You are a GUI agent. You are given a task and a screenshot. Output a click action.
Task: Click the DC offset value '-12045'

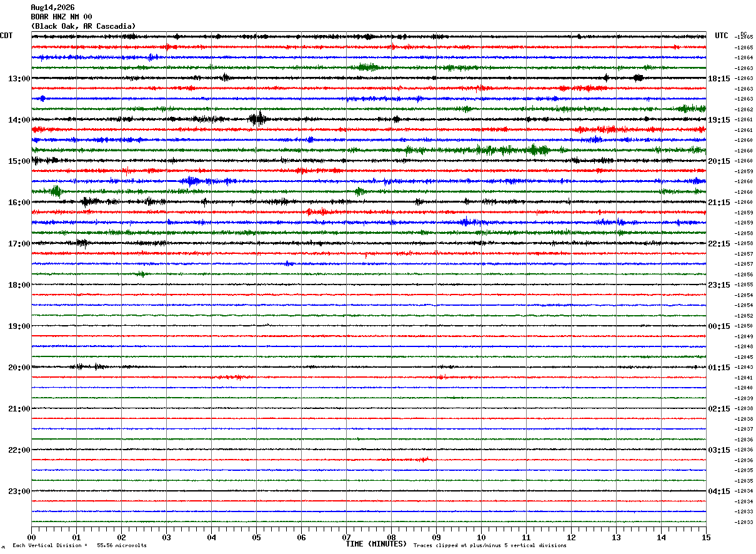[x=744, y=357]
